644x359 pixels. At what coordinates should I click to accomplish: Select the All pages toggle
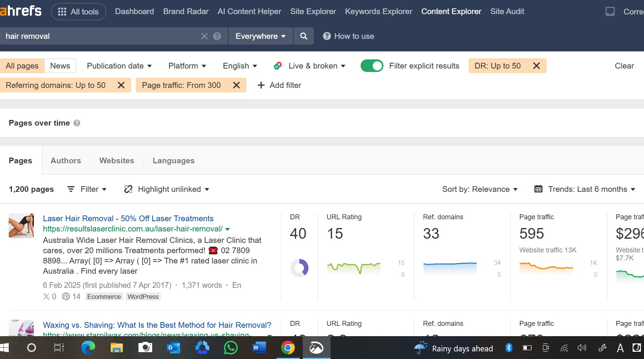[22, 66]
